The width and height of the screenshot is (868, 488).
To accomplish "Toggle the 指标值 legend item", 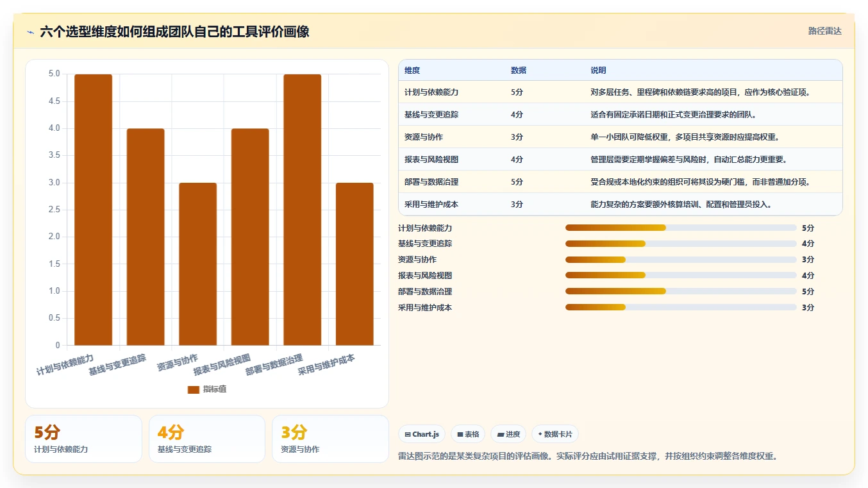I will point(207,389).
